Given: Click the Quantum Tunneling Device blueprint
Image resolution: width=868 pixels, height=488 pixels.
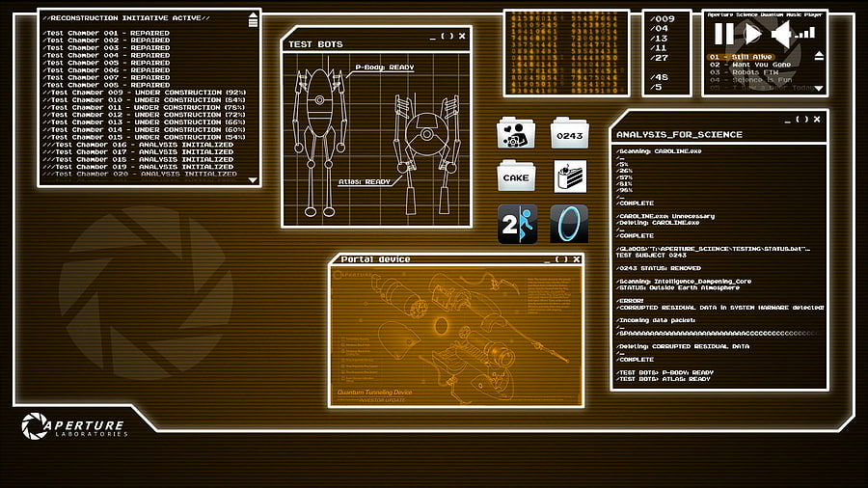Looking at the screenshot, I should coord(456,337).
